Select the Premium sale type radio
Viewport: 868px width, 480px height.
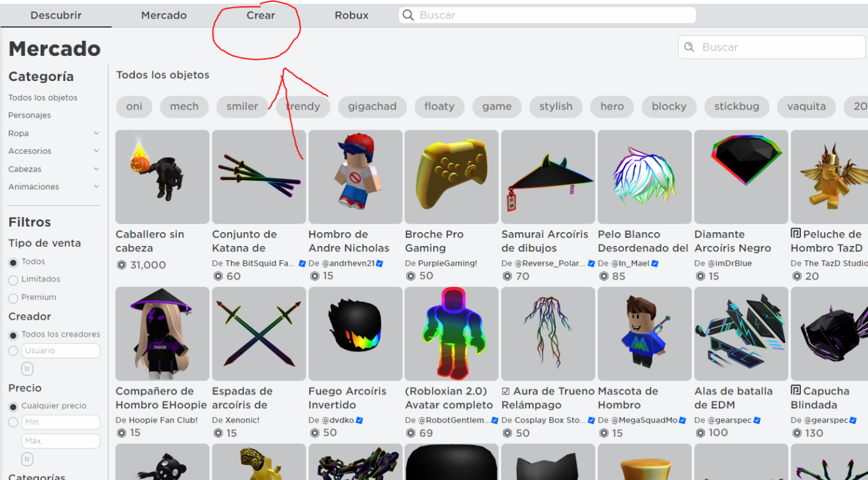13,298
